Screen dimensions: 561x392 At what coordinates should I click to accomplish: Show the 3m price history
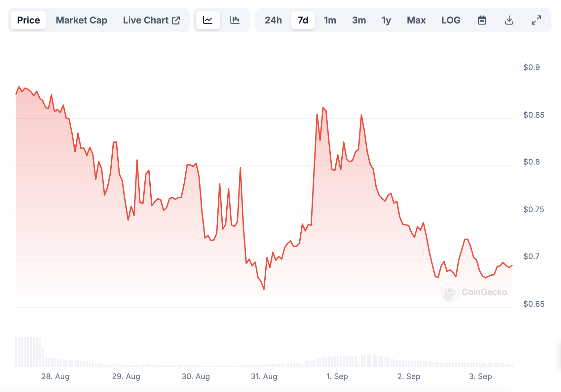pos(359,20)
